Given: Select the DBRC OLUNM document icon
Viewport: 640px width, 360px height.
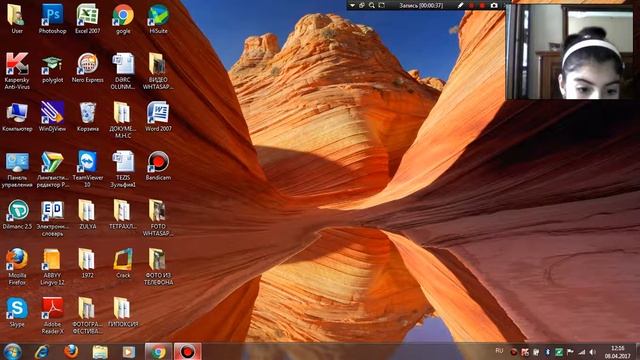Looking at the screenshot, I should 123,71.
